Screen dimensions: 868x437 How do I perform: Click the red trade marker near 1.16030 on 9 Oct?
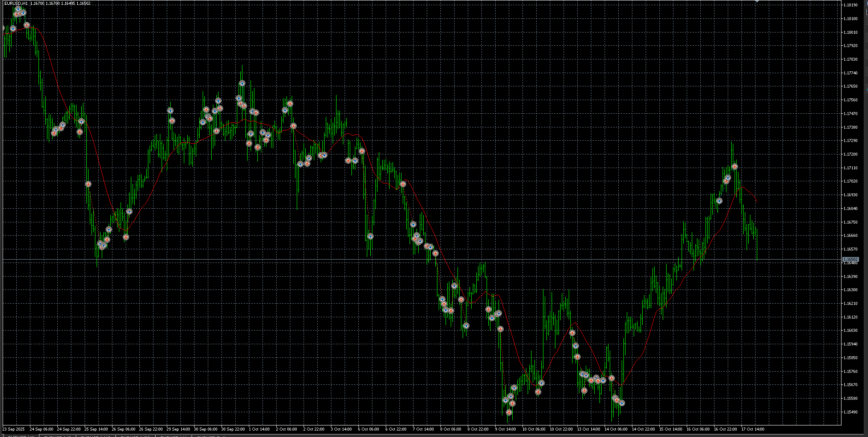click(x=500, y=329)
